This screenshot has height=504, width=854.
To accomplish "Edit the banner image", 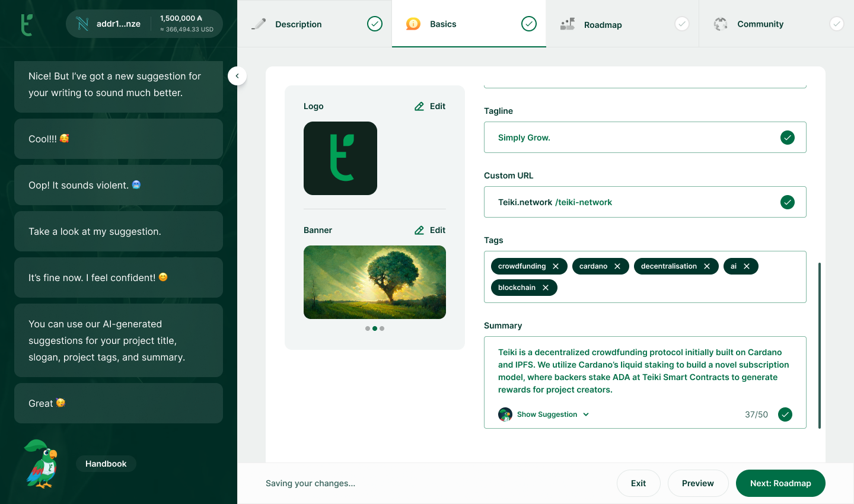I will click(x=430, y=230).
